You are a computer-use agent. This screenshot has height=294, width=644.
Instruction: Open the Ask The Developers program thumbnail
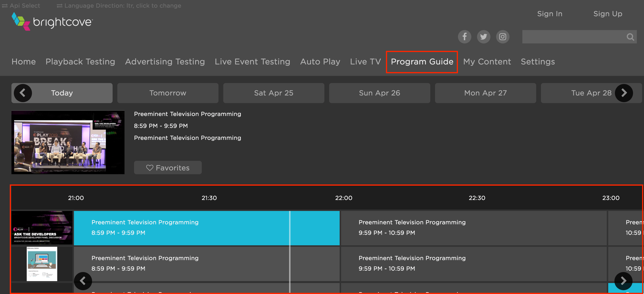[42, 228]
